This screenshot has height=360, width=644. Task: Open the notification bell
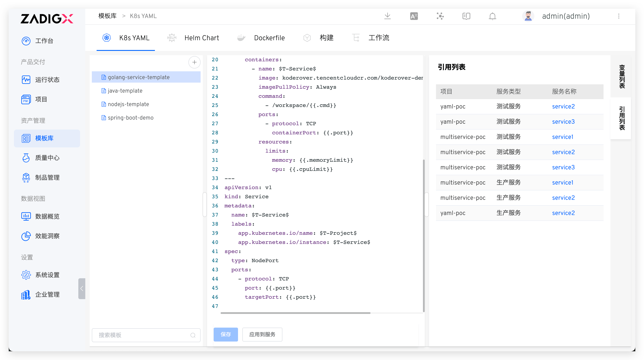pos(492,16)
